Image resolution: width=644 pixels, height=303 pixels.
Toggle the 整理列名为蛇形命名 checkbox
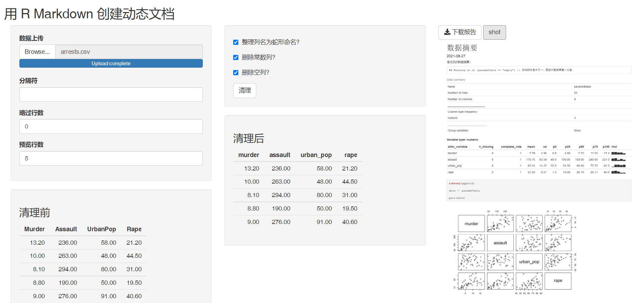(x=236, y=42)
